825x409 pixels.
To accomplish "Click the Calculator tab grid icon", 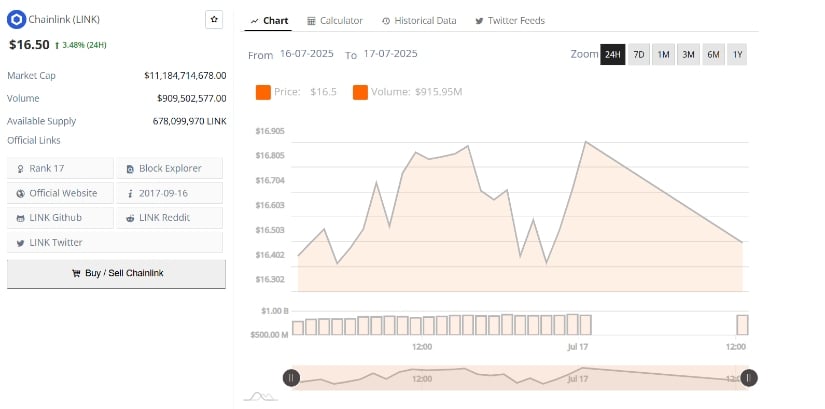I will pos(311,21).
